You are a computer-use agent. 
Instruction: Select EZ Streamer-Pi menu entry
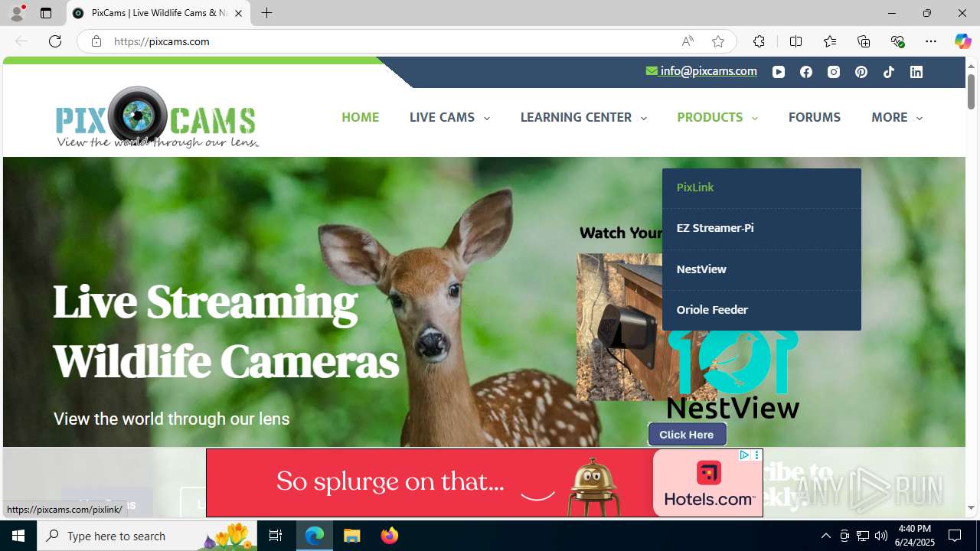pyautogui.click(x=762, y=228)
